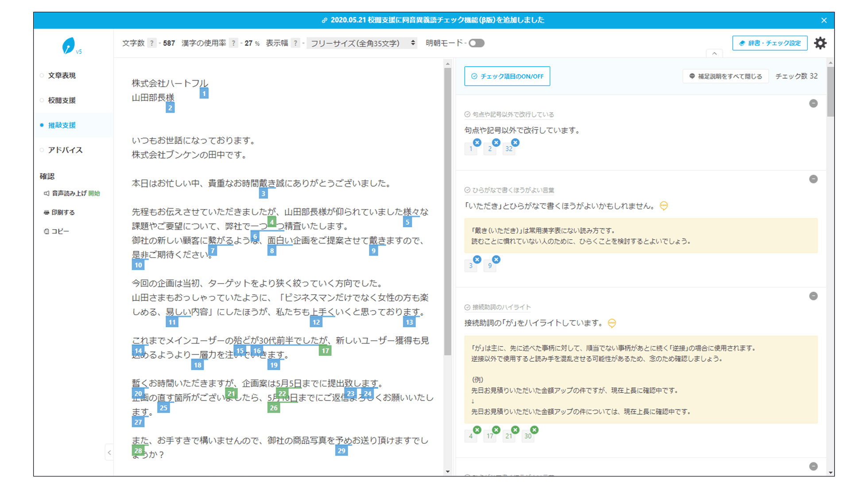Select 推敲支援 in the sidebar
868x488 pixels.
point(62,125)
